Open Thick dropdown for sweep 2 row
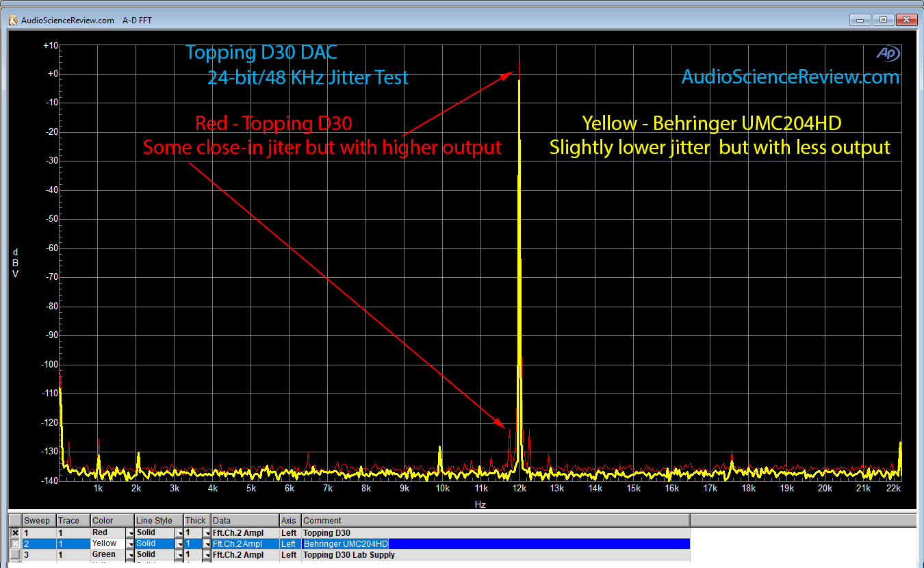Screen dimensions: 924x568 (x=207, y=543)
